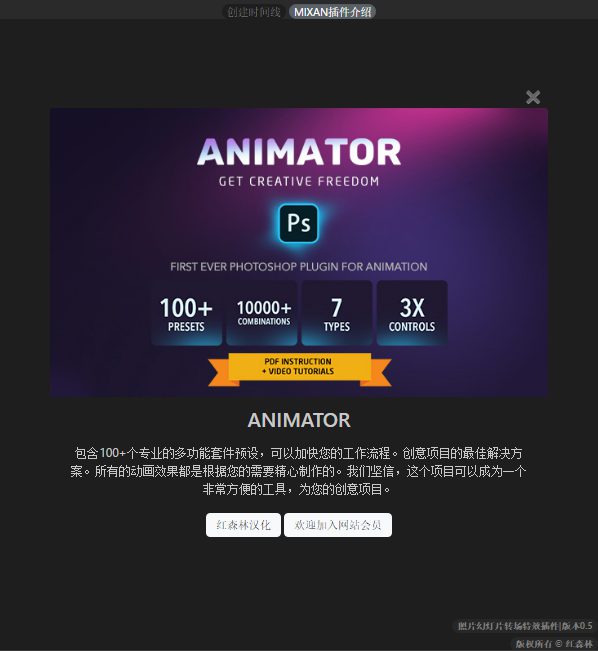This screenshot has width=598, height=651.
Task: Click the 100+ PRESETS badge
Action: coord(186,313)
